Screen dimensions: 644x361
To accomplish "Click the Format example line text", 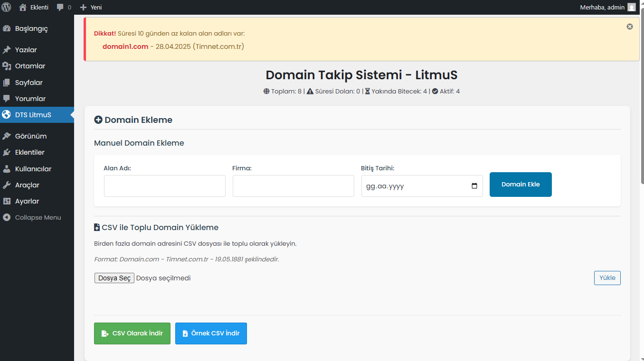I will (x=187, y=259).
